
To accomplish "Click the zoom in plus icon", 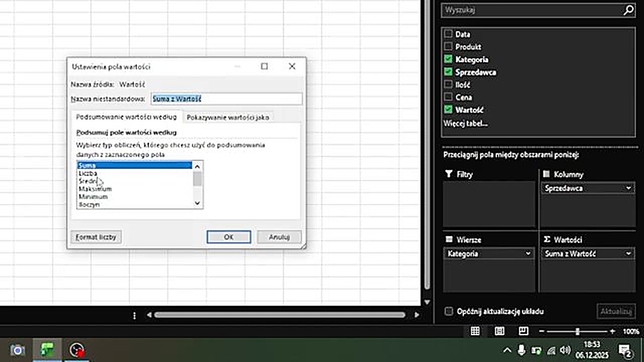I will [x=612, y=332].
